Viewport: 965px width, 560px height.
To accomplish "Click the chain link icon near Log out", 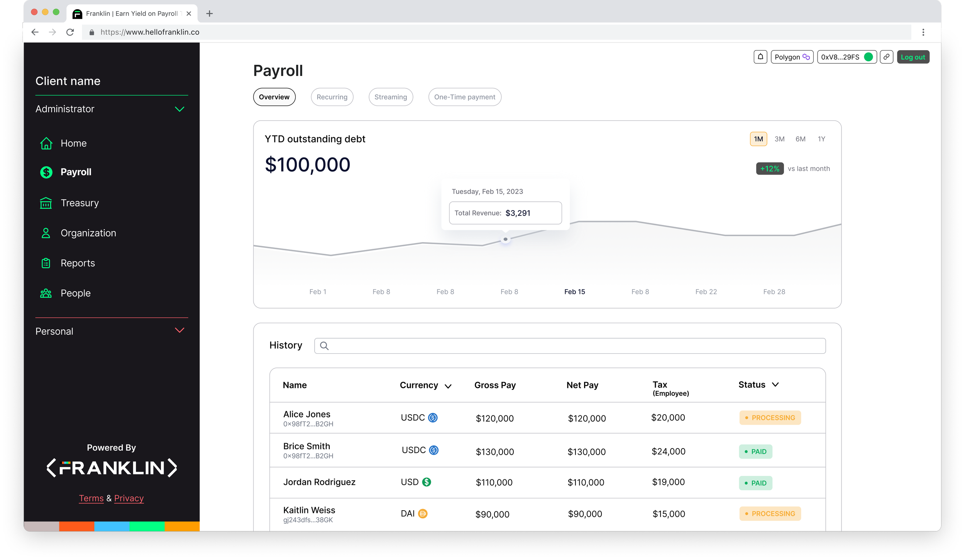I will tap(886, 57).
